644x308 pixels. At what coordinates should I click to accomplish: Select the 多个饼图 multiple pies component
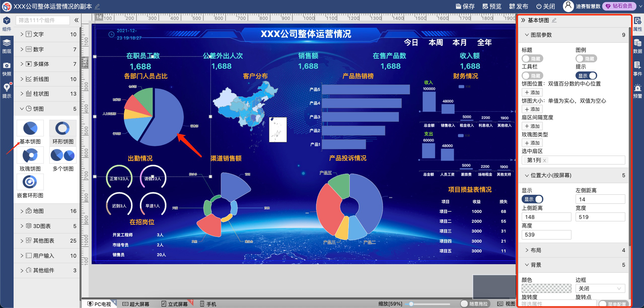63,159
